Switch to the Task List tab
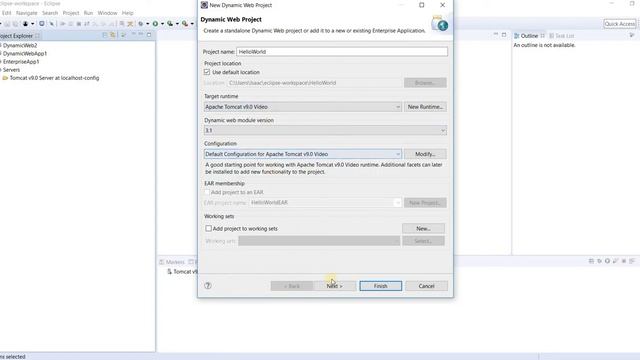Viewport: 640px width, 360px height. (x=562, y=36)
